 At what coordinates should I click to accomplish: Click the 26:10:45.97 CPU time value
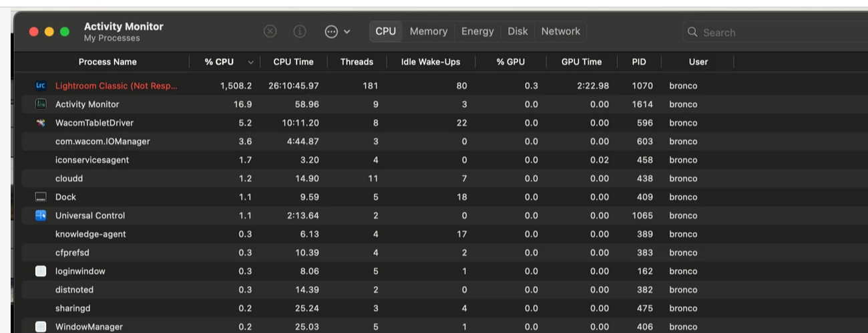[x=294, y=86]
